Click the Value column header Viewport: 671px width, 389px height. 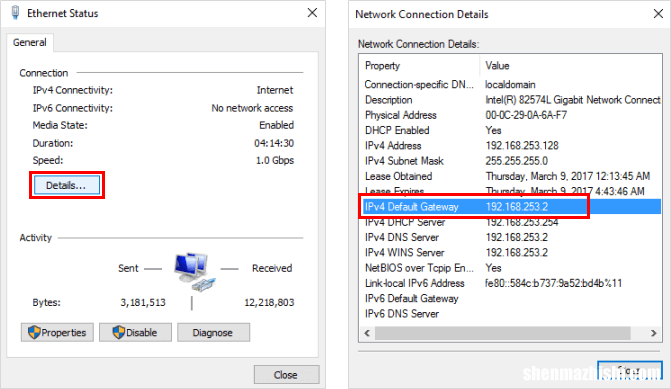click(x=571, y=65)
